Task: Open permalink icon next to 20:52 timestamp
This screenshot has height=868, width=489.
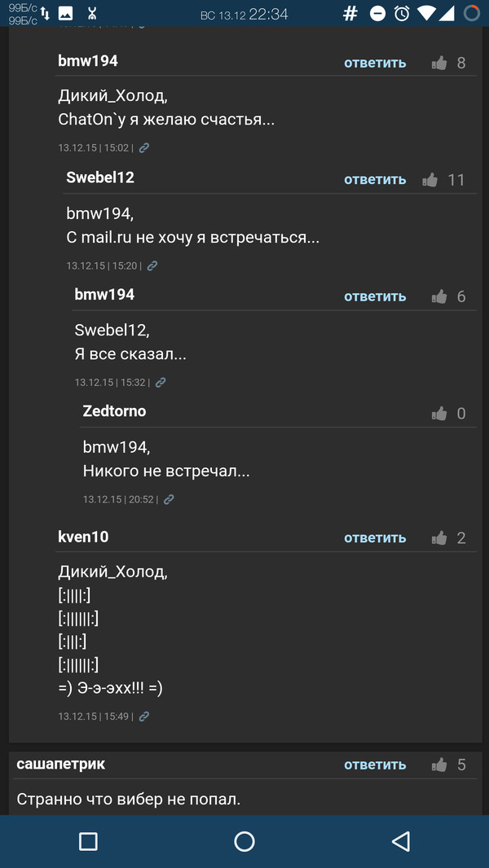Action: 169,499
